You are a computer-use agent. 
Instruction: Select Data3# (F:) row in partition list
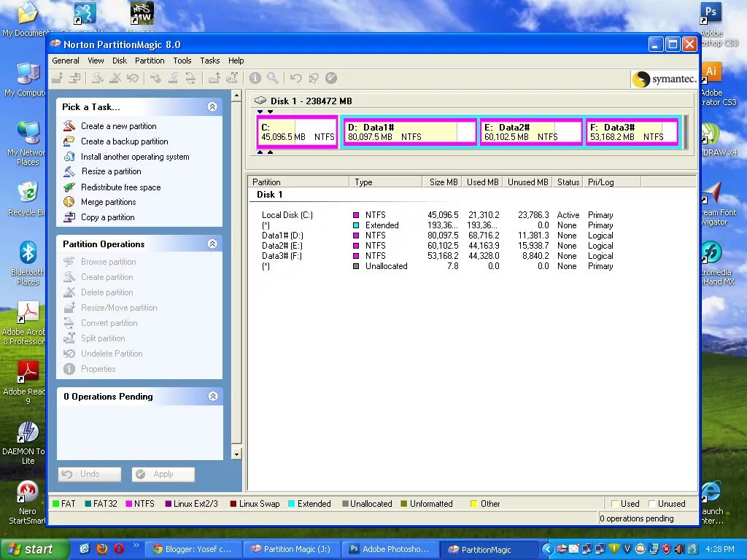[437, 256]
